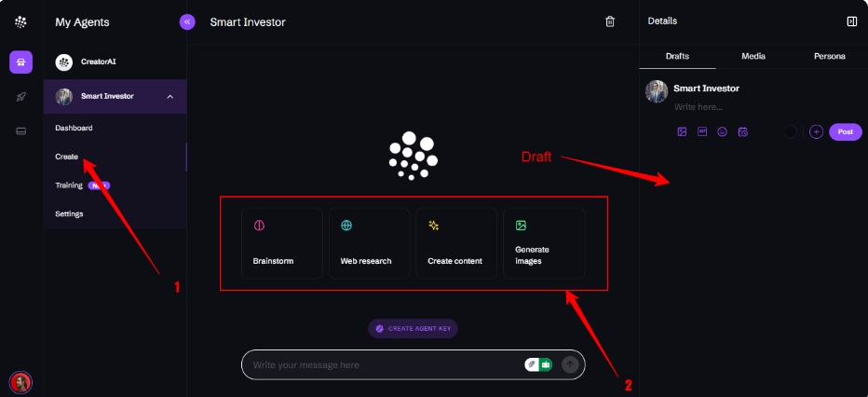
Task: Click the send arrow in message box
Action: click(x=570, y=364)
